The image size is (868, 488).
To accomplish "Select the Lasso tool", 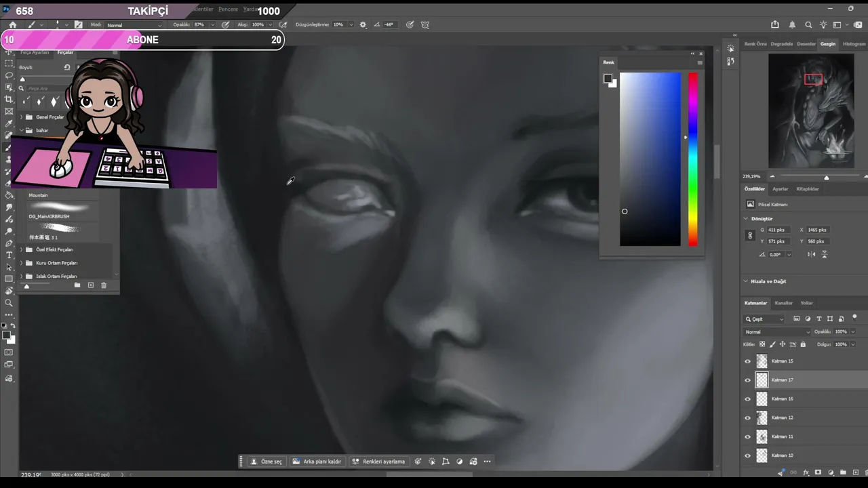I will [9, 75].
